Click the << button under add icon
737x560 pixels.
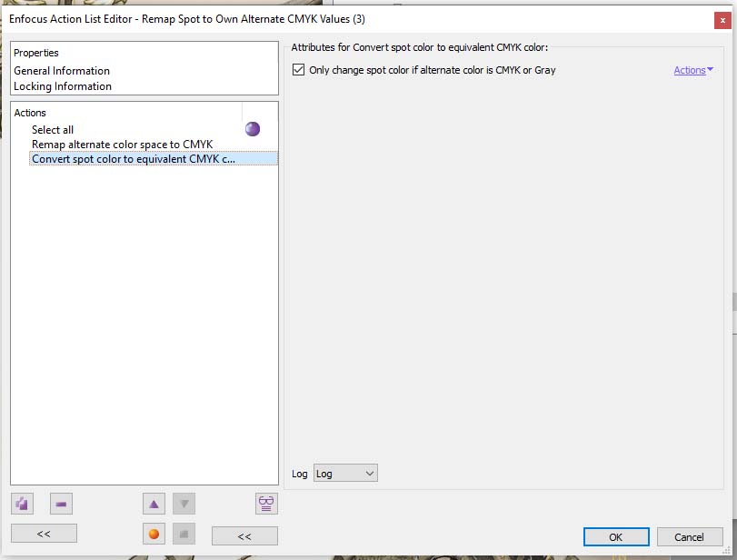44,534
